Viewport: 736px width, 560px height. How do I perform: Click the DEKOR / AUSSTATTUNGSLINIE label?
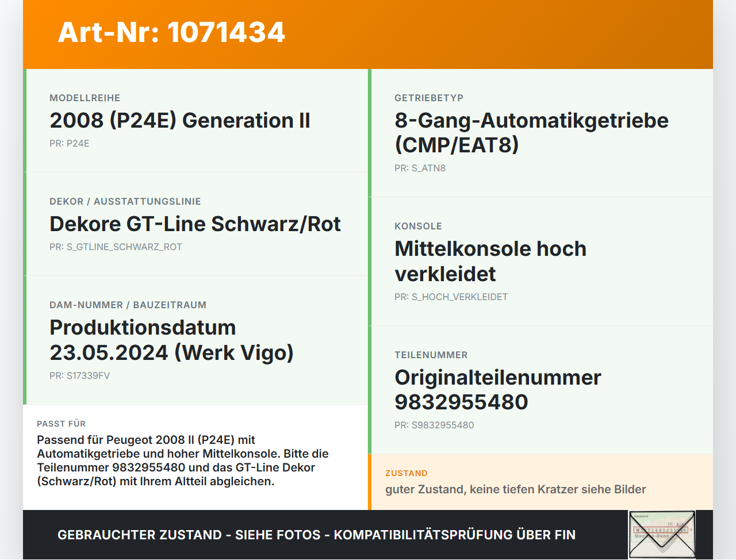(125, 201)
